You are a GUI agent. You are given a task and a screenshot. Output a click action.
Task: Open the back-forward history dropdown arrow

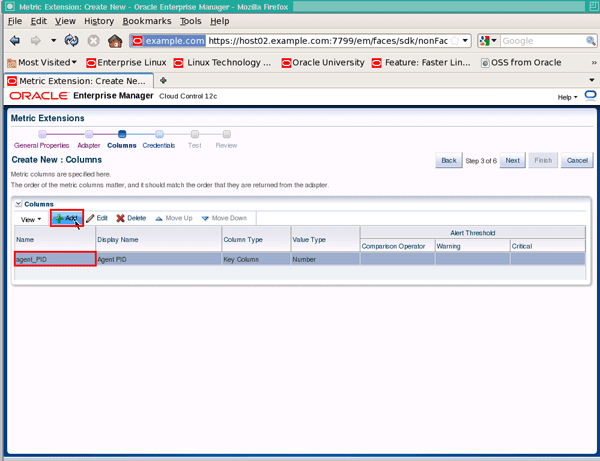[54, 41]
